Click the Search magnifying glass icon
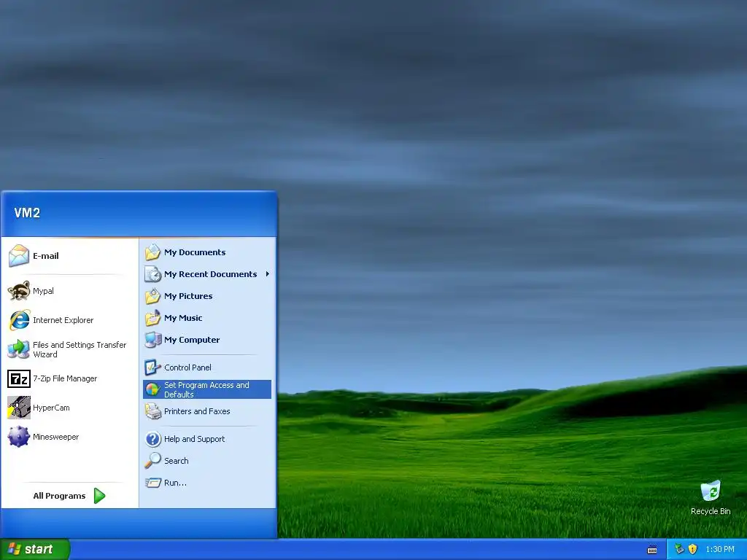 pos(152,461)
